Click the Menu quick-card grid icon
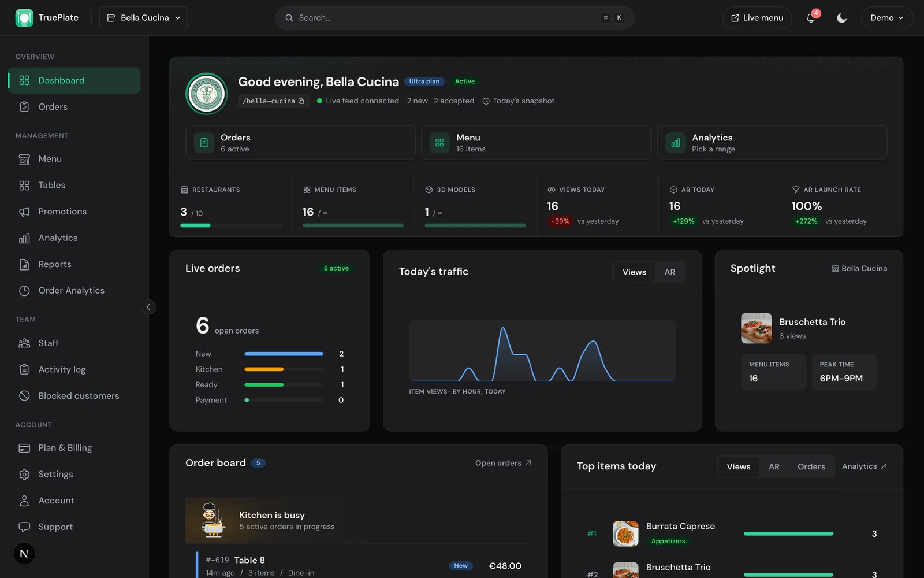This screenshot has height=578, width=924. point(439,143)
